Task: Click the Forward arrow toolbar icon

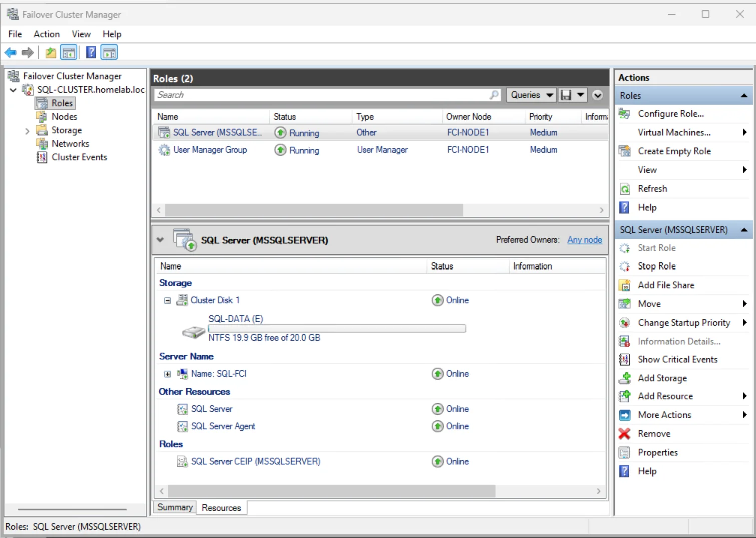Action: pyautogui.click(x=28, y=52)
